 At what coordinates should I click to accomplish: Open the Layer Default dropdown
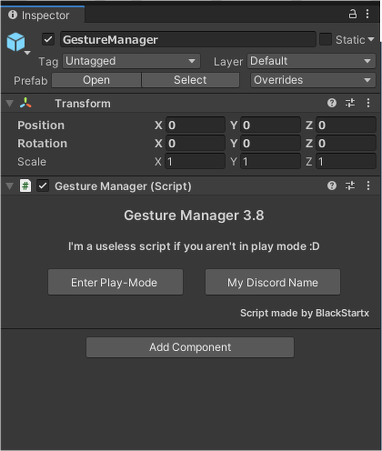tap(311, 61)
